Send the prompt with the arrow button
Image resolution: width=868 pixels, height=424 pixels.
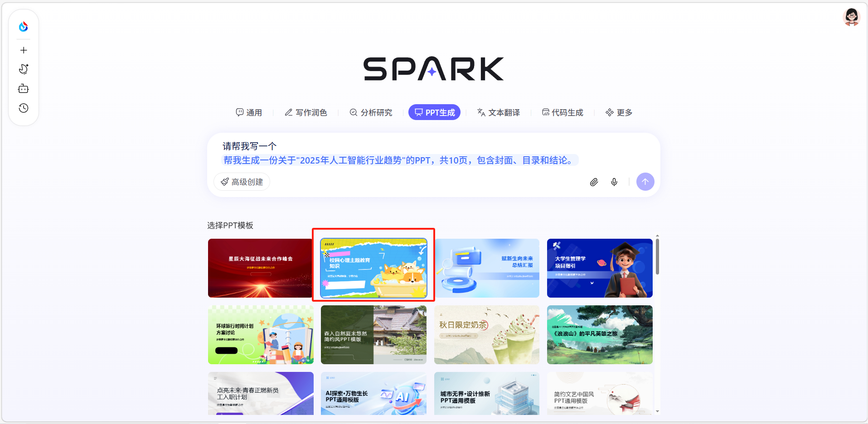645,182
